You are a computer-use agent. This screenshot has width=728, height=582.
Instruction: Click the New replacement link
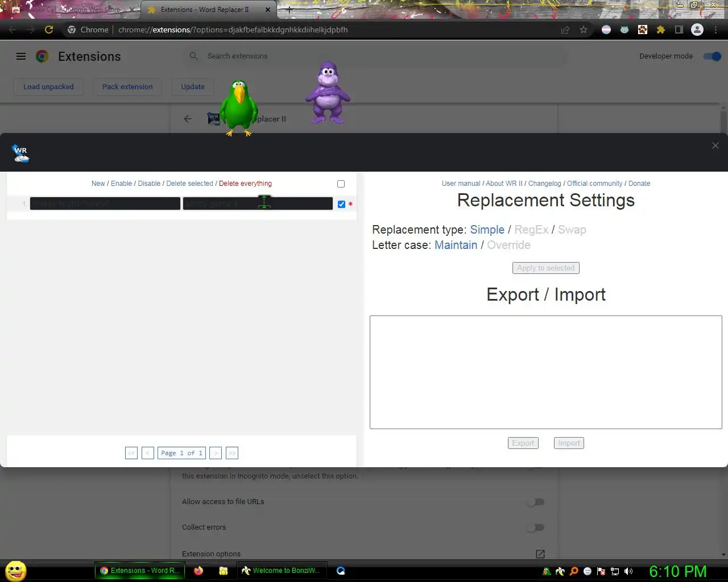pyautogui.click(x=98, y=184)
